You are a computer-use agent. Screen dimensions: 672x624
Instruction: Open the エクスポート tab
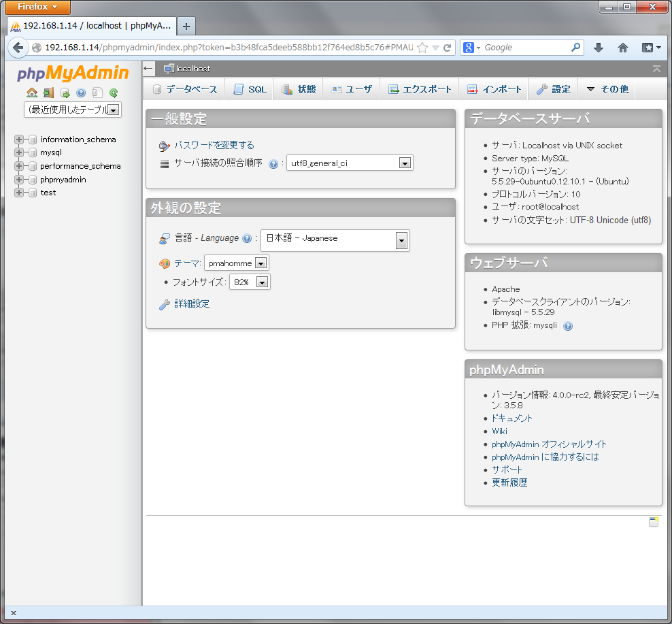click(420, 89)
